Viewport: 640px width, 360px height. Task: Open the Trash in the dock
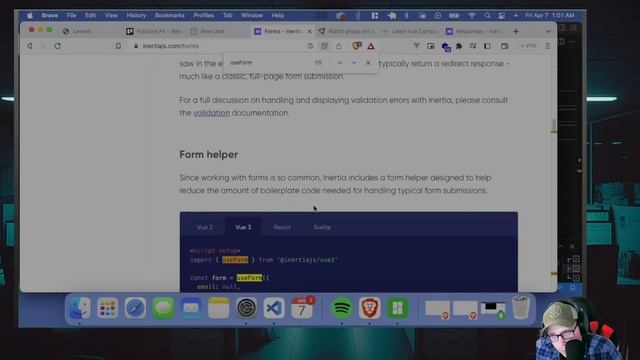(521, 308)
